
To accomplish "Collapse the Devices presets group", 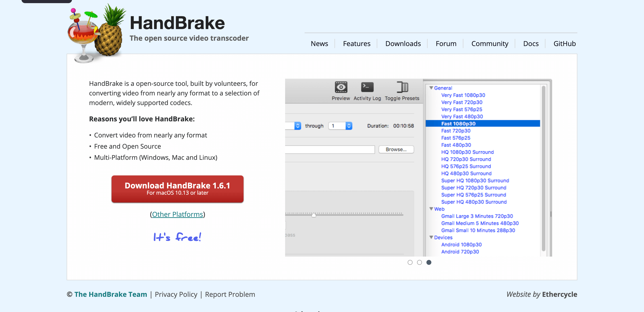I will [431, 237].
